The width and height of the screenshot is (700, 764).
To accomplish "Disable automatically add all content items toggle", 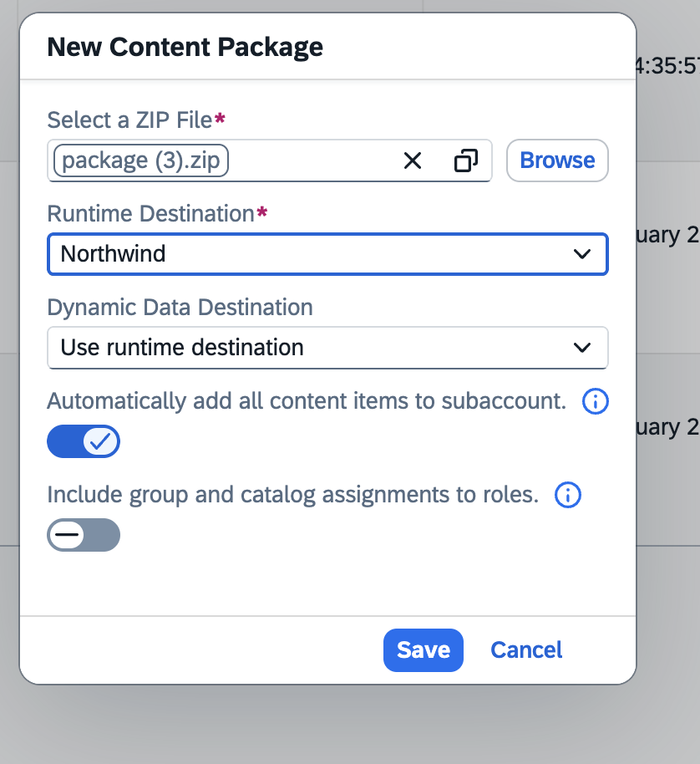I will pos(84,441).
